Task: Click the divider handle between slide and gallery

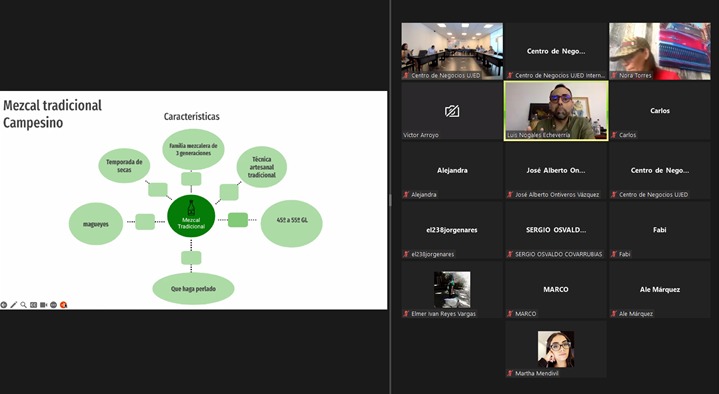Action: 390,200
